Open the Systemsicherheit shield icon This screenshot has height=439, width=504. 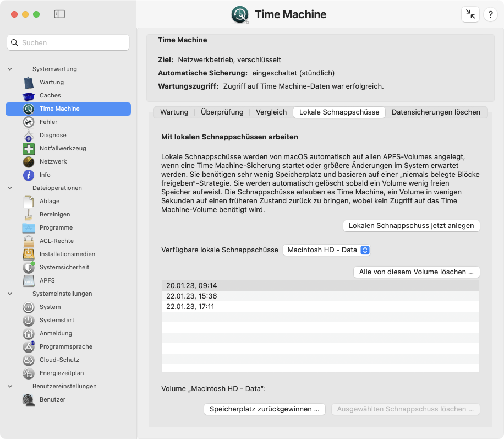tap(29, 267)
